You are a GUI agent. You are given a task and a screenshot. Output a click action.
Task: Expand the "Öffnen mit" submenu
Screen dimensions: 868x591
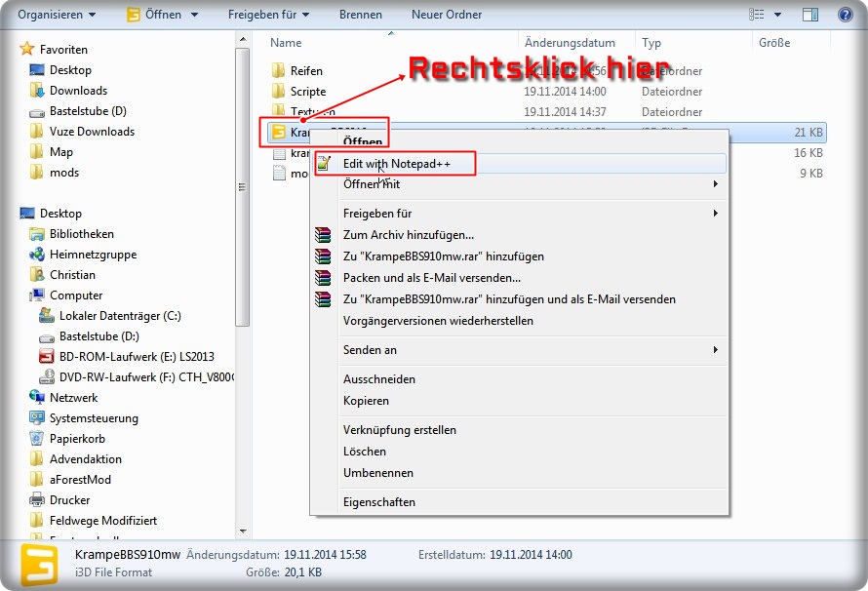[715, 184]
